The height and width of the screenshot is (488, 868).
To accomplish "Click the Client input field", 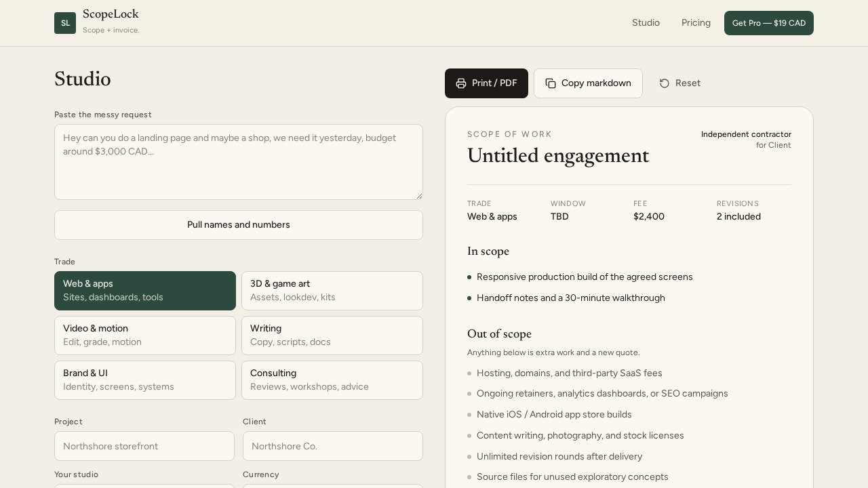I will click(x=333, y=446).
